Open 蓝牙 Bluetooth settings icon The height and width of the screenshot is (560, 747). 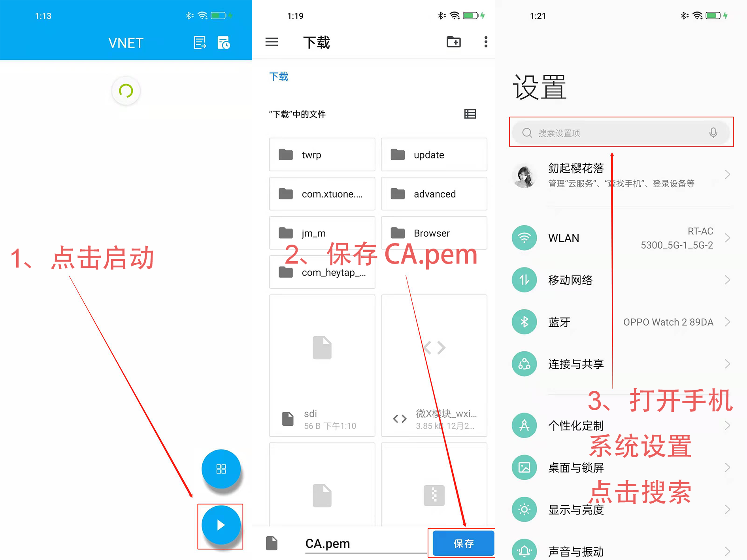pos(524,322)
